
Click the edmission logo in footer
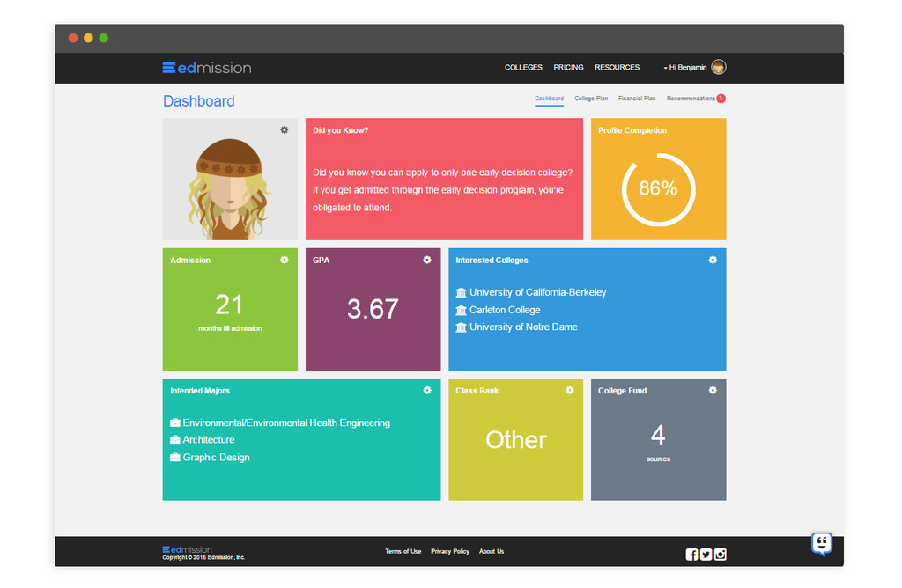[187, 549]
